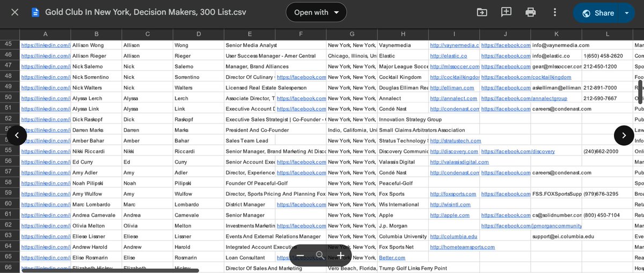Open the annalect.com website link
644x273 pixels.
click(452, 98)
